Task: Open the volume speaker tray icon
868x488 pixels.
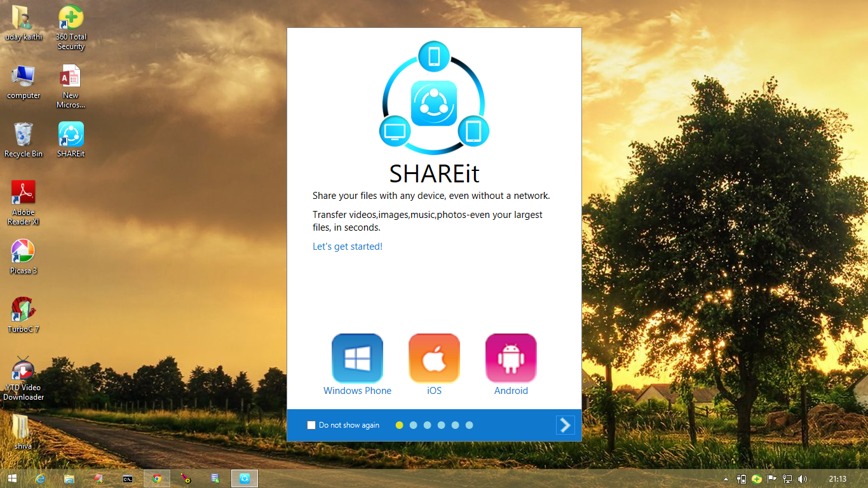Action: pyautogui.click(x=803, y=479)
